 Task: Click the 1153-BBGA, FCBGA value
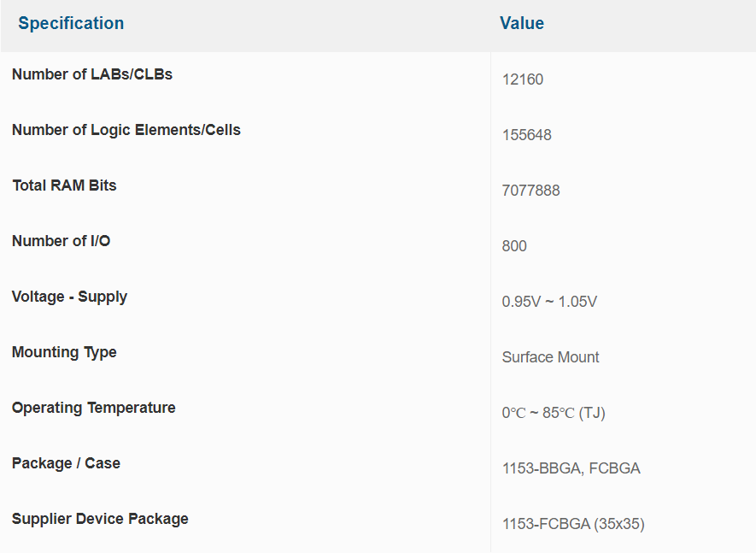click(571, 468)
